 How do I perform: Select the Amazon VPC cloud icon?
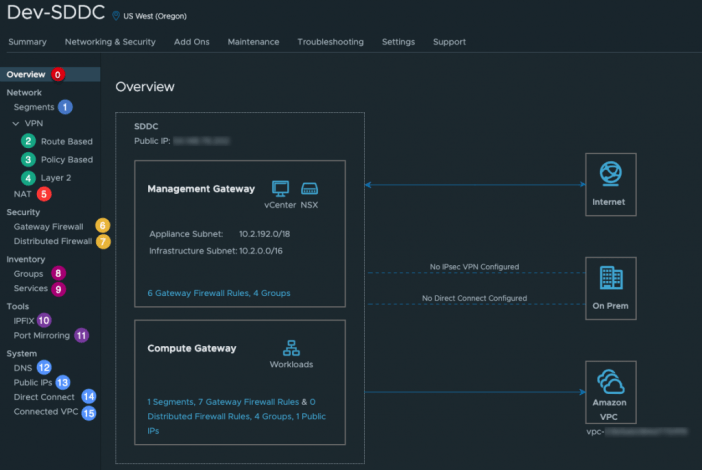(610, 381)
